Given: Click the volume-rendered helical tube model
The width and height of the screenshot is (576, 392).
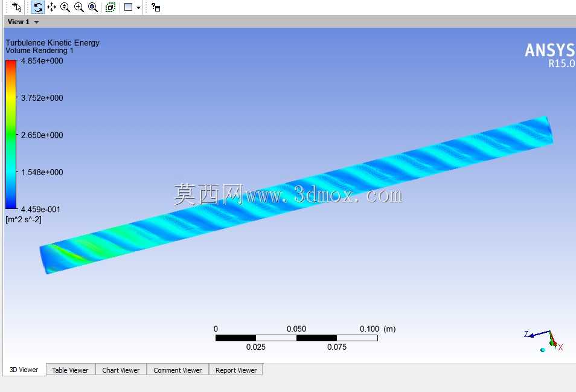Looking at the screenshot, I should (296, 194).
